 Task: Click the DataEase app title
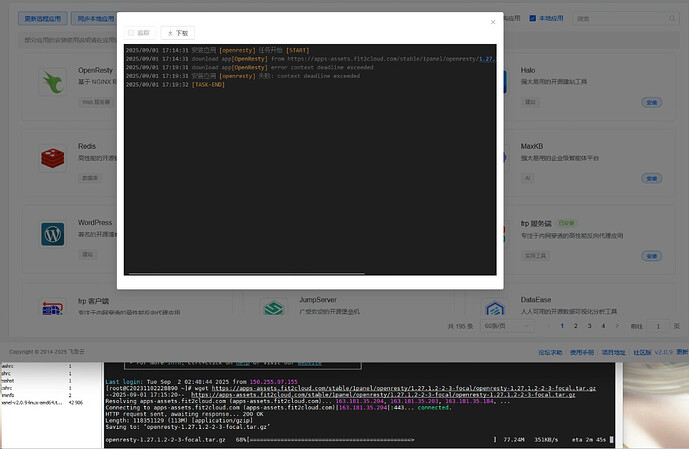tap(536, 300)
